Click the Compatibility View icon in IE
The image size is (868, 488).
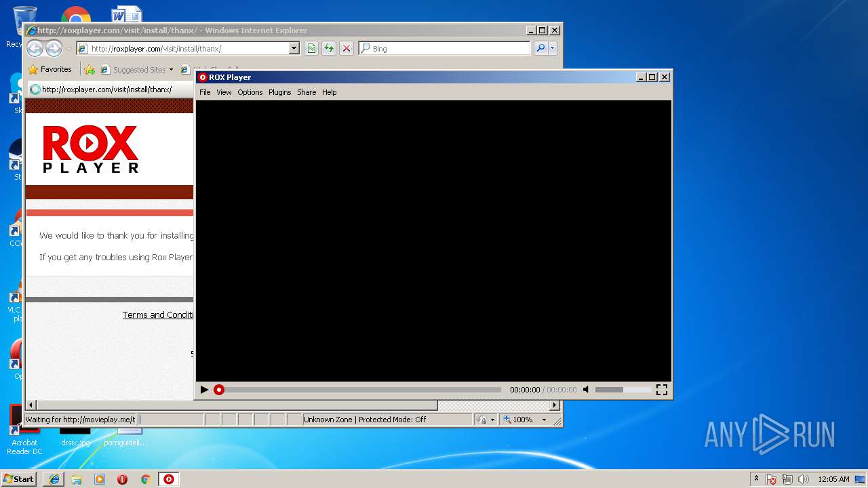tap(311, 48)
